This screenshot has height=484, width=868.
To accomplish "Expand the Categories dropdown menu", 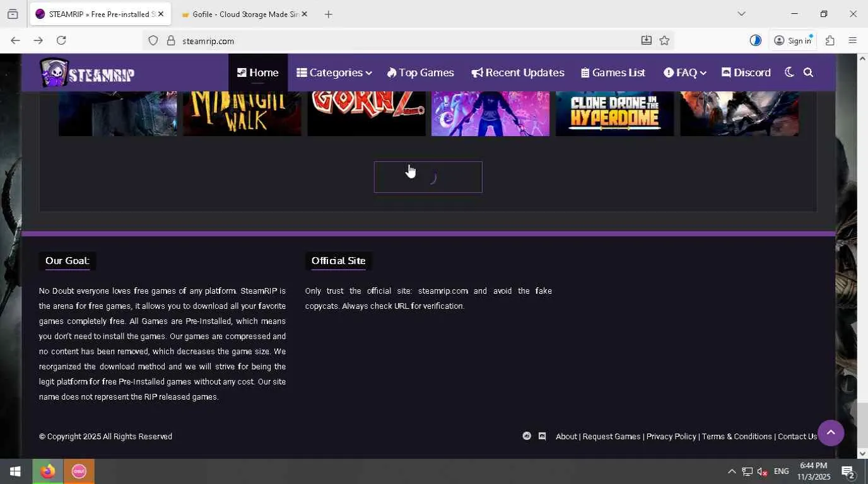I will click(x=334, y=72).
